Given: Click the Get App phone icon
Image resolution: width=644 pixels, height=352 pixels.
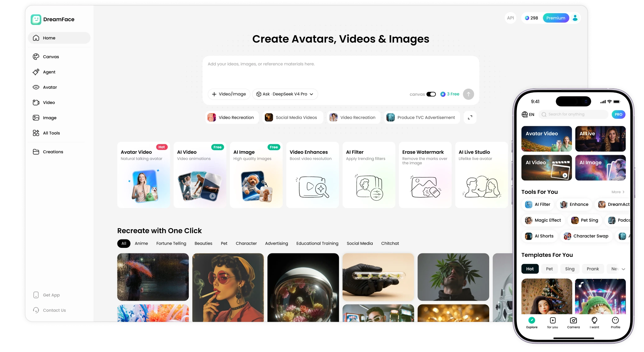Looking at the screenshot, I should (36, 295).
